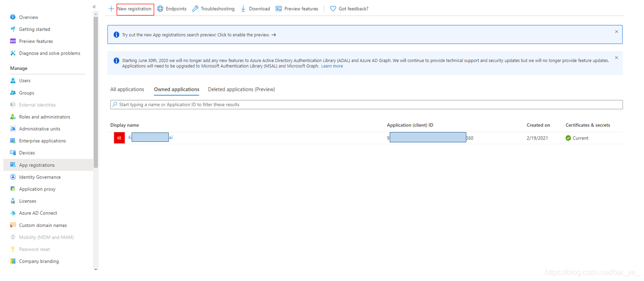This screenshot has height=281, width=644.
Task: Collapse the sidebar with the double-chevron
Action: (94, 7)
